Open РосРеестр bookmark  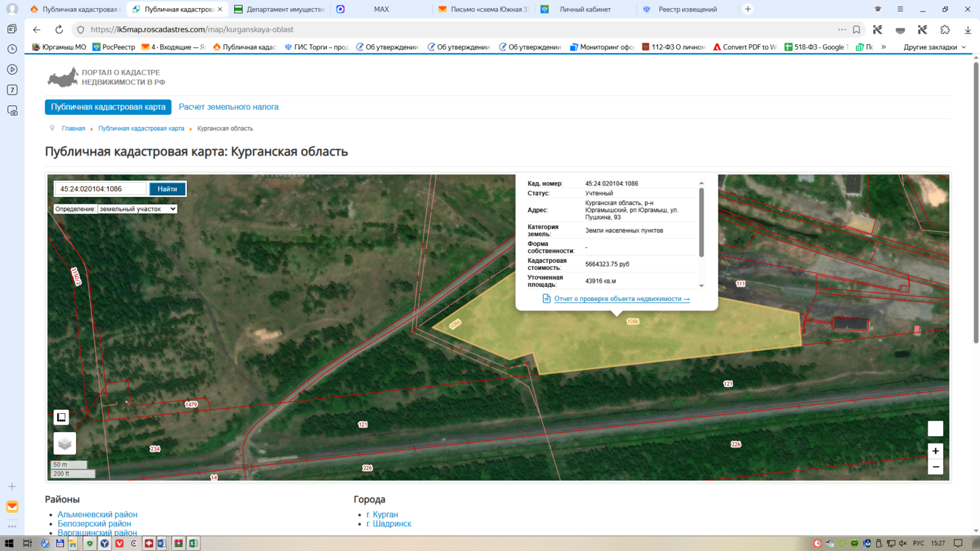pyautogui.click(x=114, y=47)
